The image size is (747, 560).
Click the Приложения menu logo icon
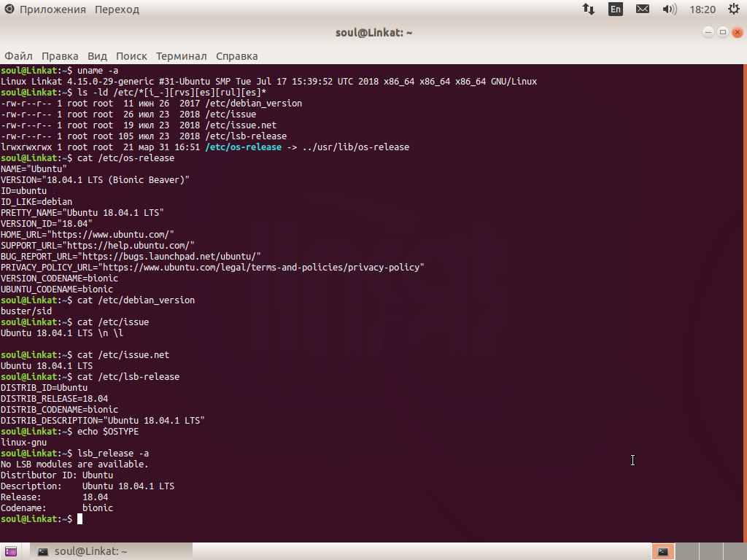pos(9,9)
